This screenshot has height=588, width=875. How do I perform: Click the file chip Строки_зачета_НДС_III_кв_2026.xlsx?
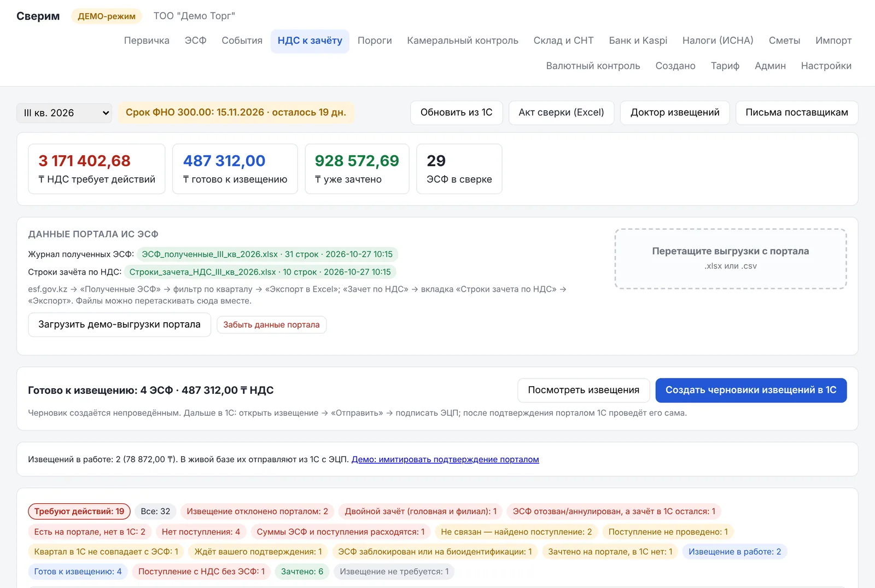[x=260, y=272]
